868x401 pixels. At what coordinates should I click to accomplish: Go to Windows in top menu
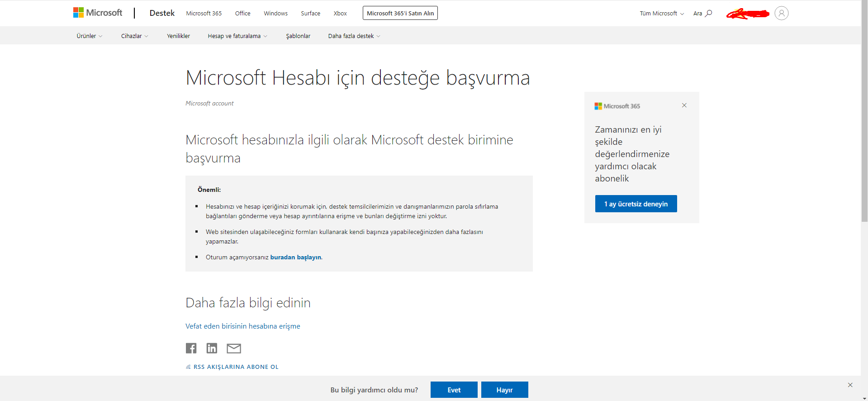click(276, 13)
